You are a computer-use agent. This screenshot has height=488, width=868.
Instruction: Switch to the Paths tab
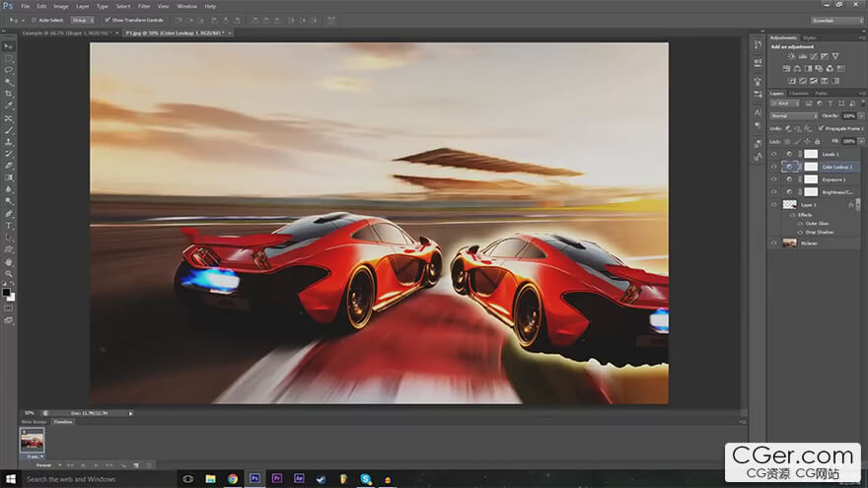coord(821,94)
